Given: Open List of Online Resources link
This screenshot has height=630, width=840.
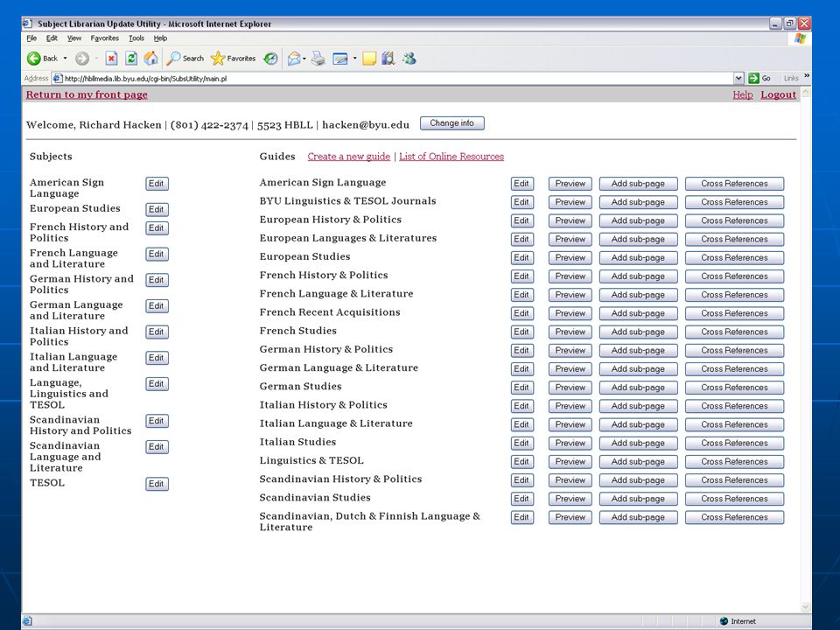Looking at the screenshot, I should 451,157.
